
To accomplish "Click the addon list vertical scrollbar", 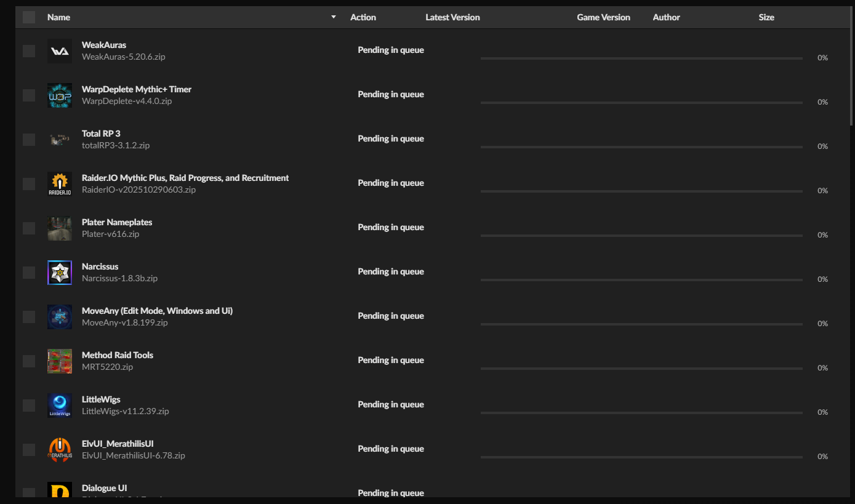I will 852,65.
